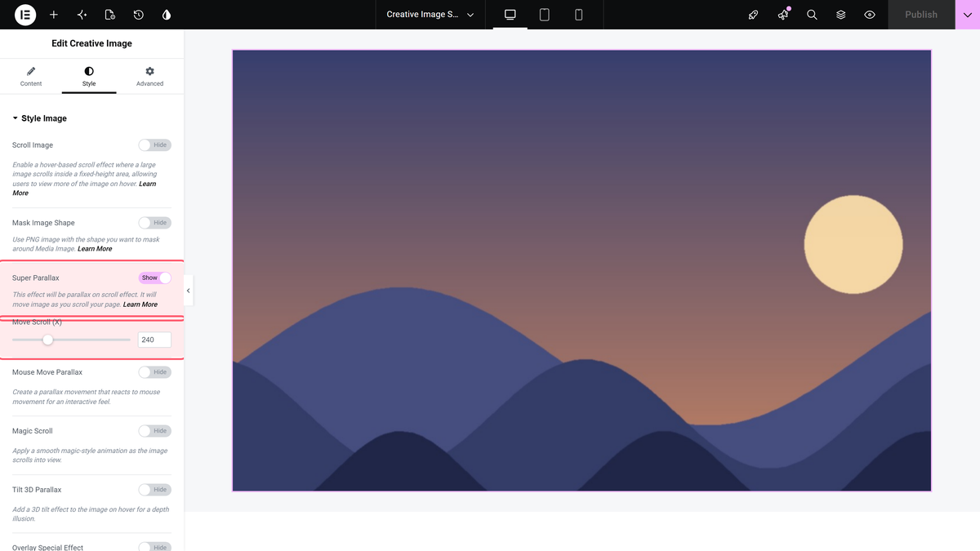Switch to mobile device view
The height and width of the screenshot is (551, 980).
[x=579, y=15]
